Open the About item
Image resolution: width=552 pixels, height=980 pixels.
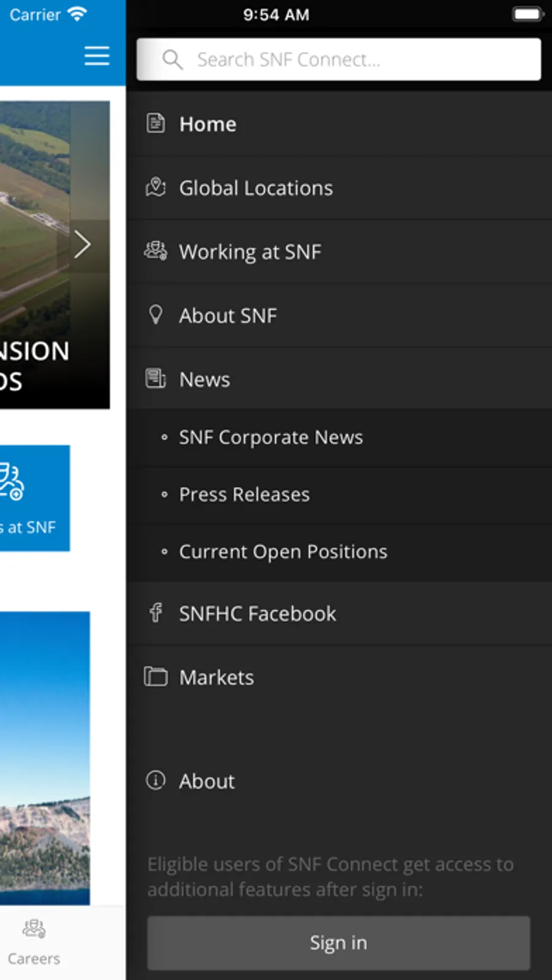(x=339, y=781)
